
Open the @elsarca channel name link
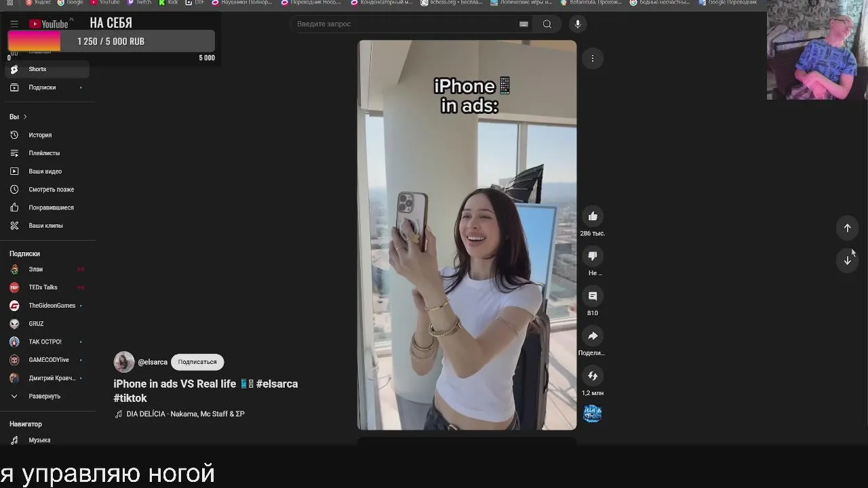[x=153, y=362]
